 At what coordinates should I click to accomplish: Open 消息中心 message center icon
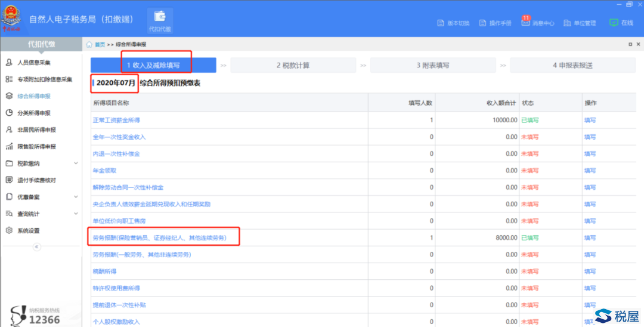click(525, 23)
